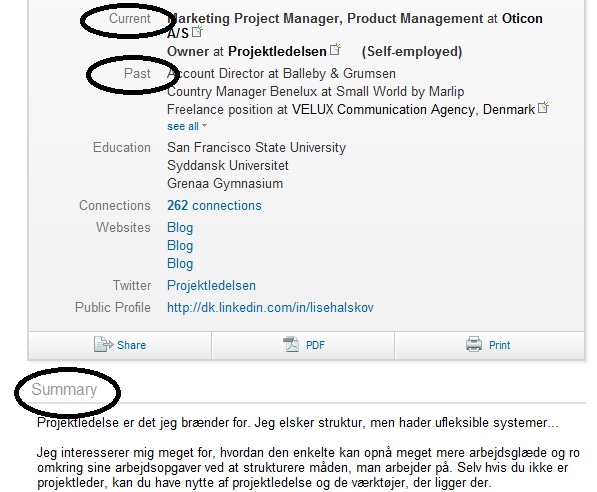Expand the 'see all' past positions list
The image size is (597, 492).
(183, 126)
